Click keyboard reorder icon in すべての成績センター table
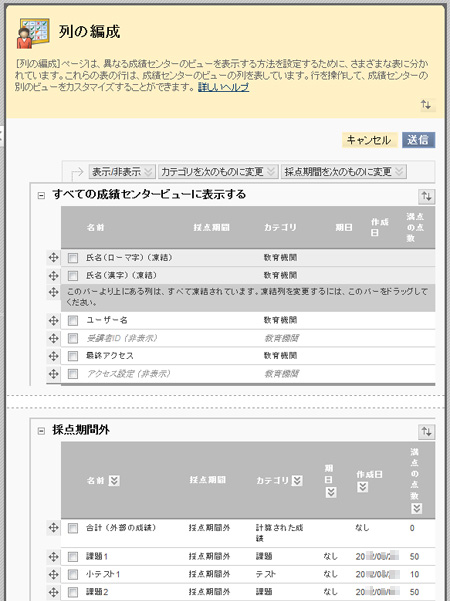The image size is (450, 601). pos(426,196)
